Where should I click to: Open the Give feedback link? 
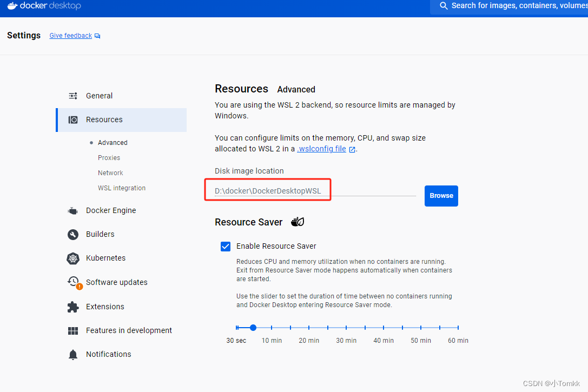click(70, 36)
